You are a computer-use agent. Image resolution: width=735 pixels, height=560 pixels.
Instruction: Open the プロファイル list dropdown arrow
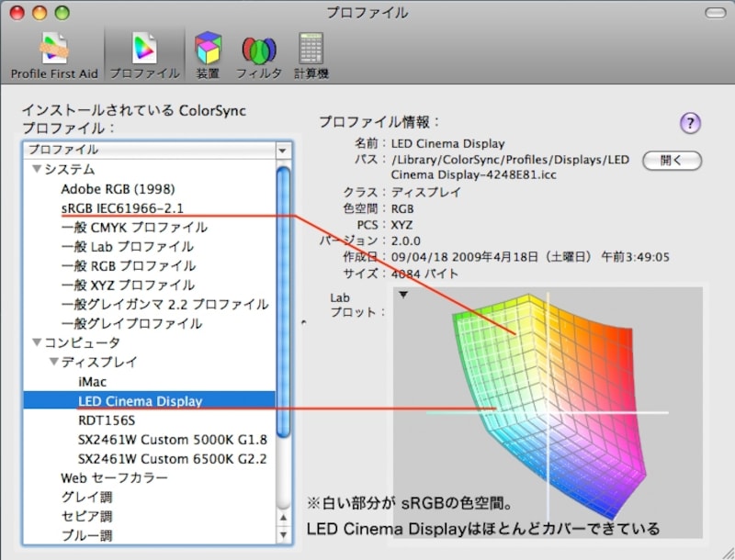[x=280, y=150]
